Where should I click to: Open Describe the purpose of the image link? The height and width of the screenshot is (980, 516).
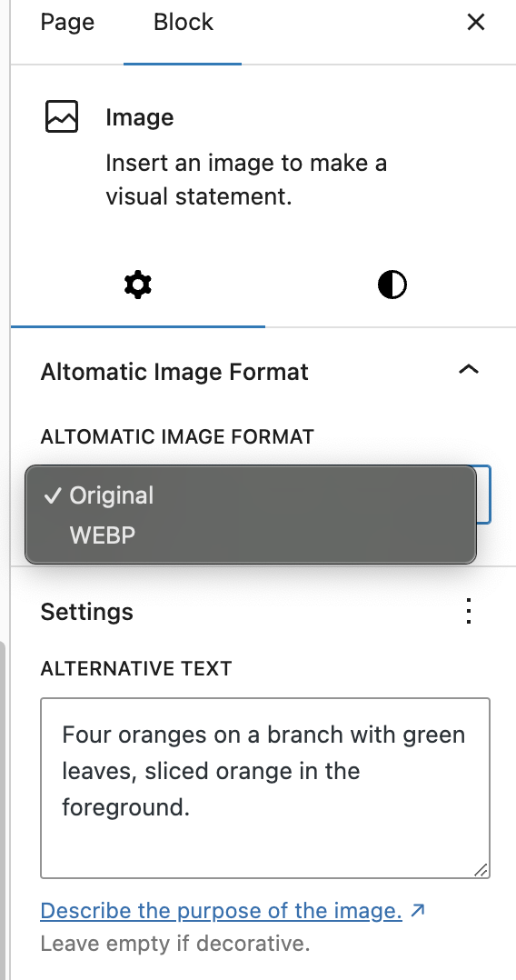221,911
